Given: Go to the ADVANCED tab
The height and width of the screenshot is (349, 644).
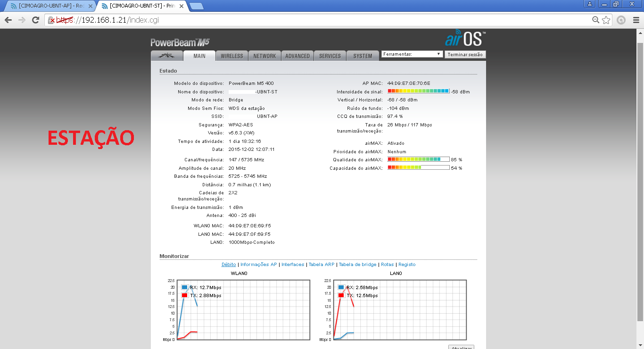Looking at the screenshot, I should click(297, 56).
